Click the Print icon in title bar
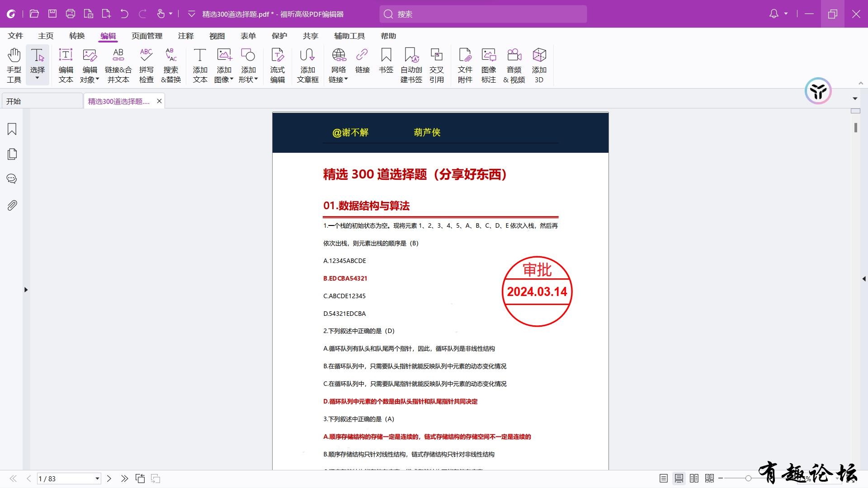Image resolution: width=868 pixels, height=488 pixels. [71, 14]
